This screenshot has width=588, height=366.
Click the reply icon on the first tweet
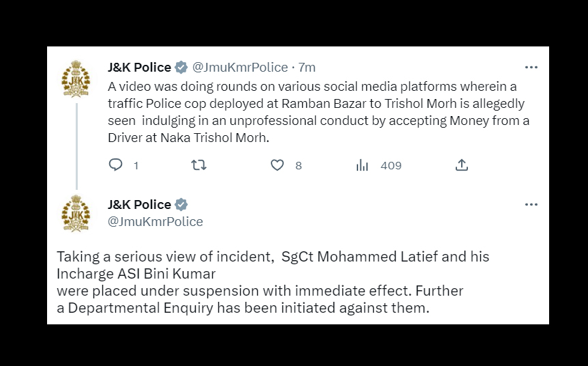tap(116, 165)
